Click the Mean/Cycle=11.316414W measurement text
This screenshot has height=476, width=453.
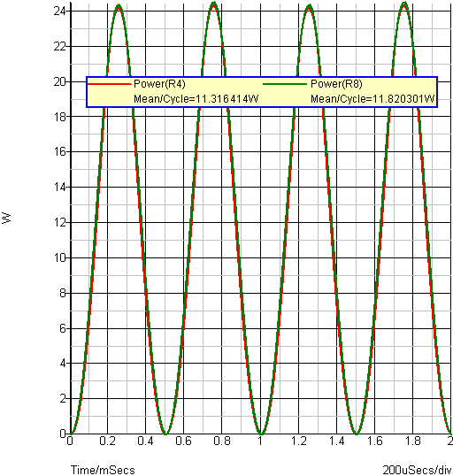[196, 99]
